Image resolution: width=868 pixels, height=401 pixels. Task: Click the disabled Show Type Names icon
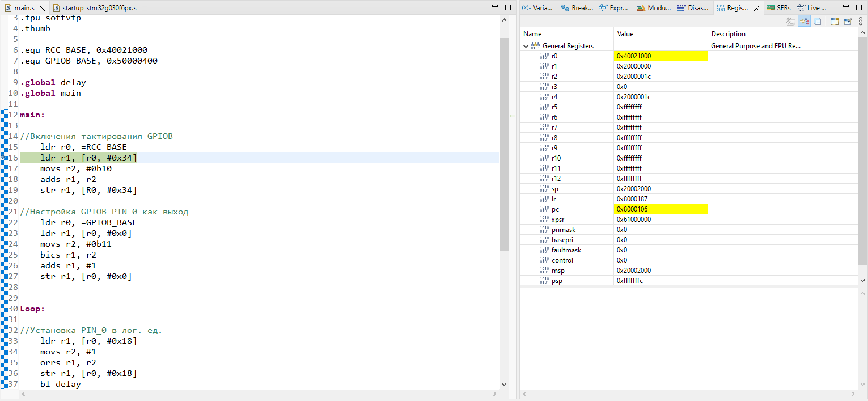791,21
